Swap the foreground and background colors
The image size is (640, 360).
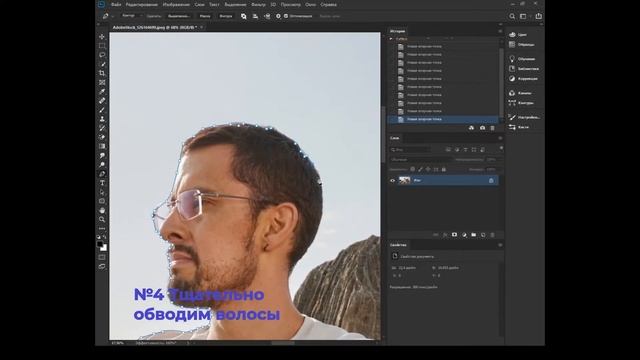coord(105,237)
